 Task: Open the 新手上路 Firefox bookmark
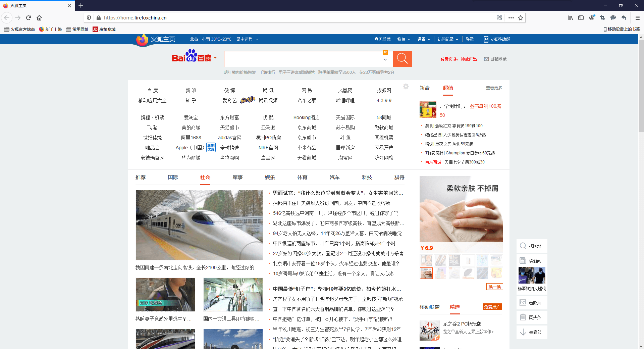pyautogui.click(x=50, y=29)
